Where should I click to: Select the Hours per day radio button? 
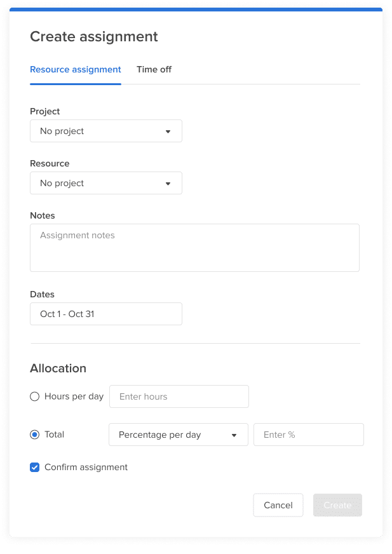tap(34, 396)
